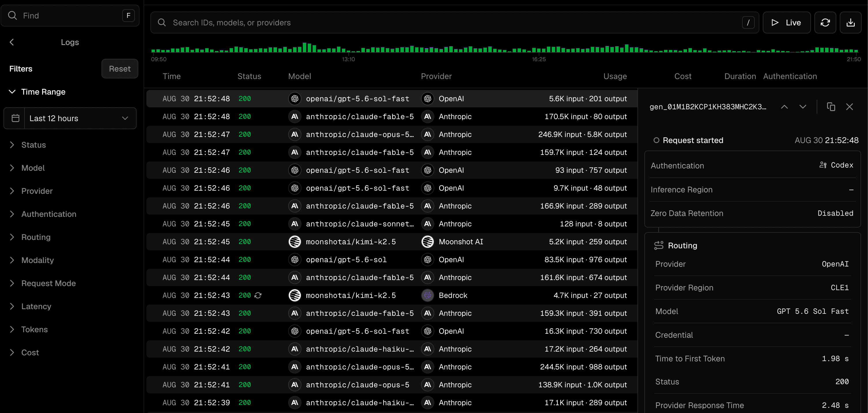Go to previous request with up chevron
868x413 pixels.
pos(784,107)
